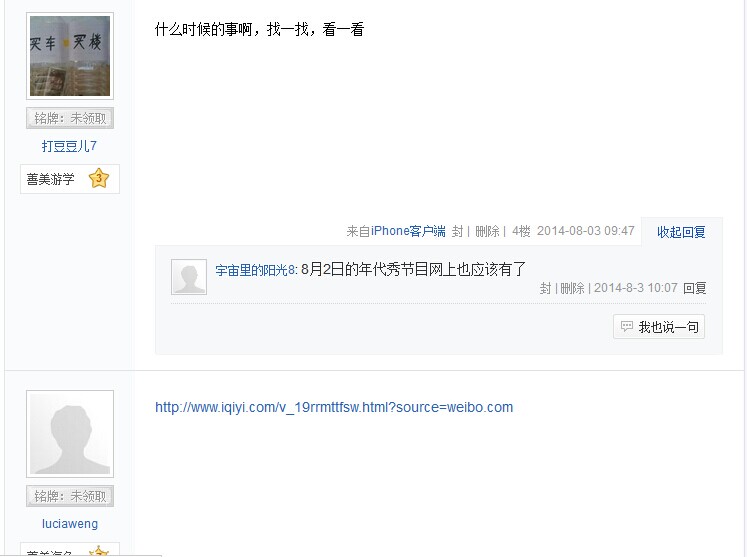The width and height of the screenshot is (747, 557).
Task: Click 删除 on the 4楼 post
Action: (x=487, y=232)
